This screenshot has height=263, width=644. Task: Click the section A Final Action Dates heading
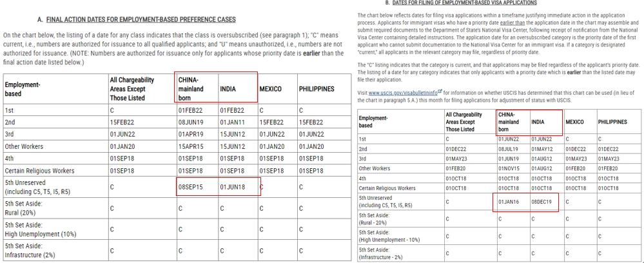pos(141,20)
